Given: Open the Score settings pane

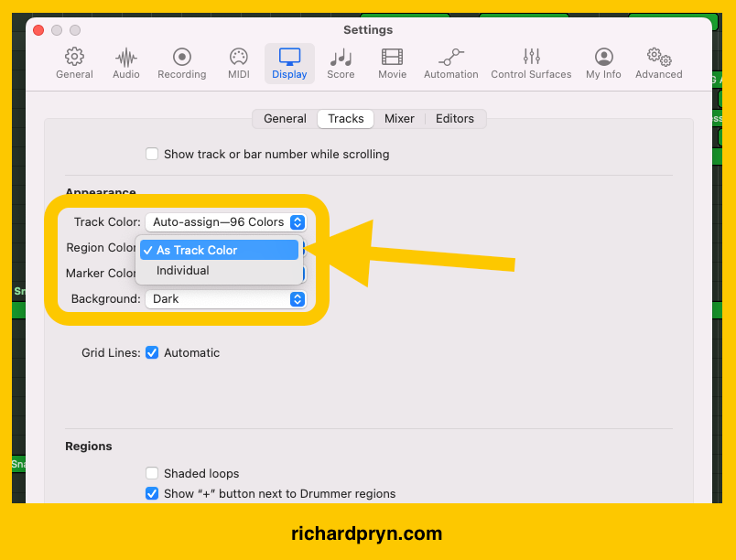Looking at the screenshot, I should click(x=341, y=63).
